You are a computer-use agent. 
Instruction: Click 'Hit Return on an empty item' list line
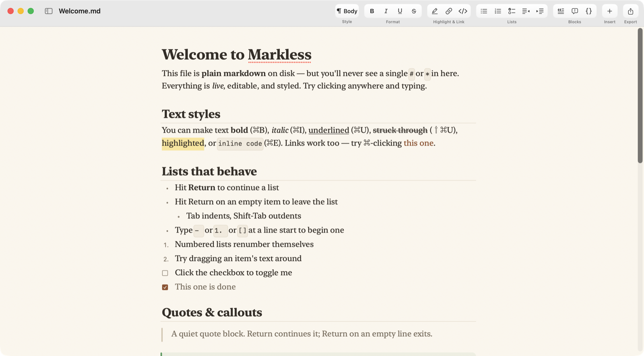pyautogui.click(x=256, y=202)
